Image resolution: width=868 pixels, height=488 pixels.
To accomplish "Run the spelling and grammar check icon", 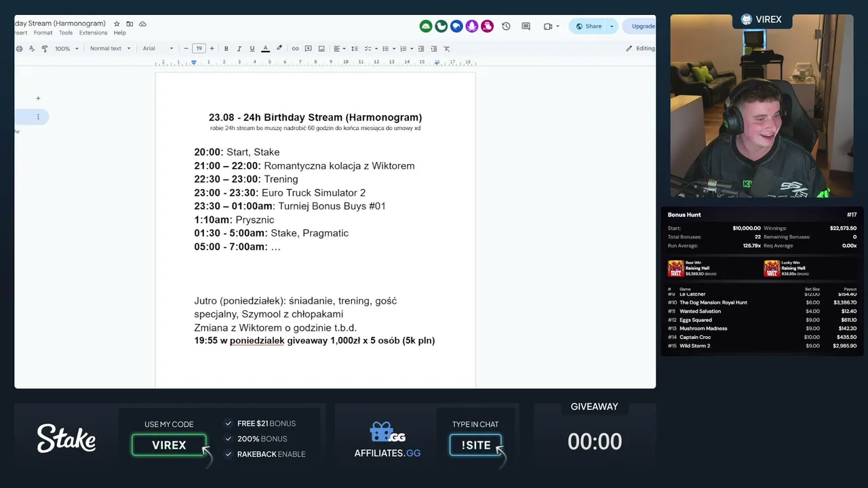I will 32,49.
